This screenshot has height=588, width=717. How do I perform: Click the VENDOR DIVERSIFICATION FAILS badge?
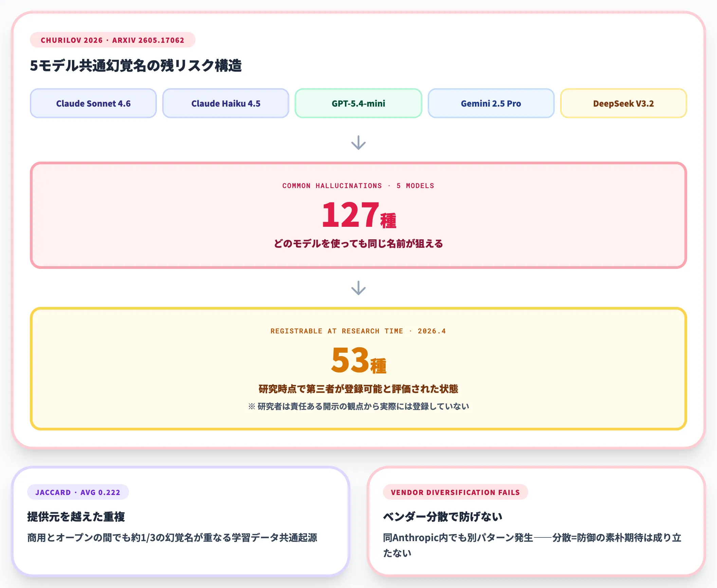[x=456, y=492]
